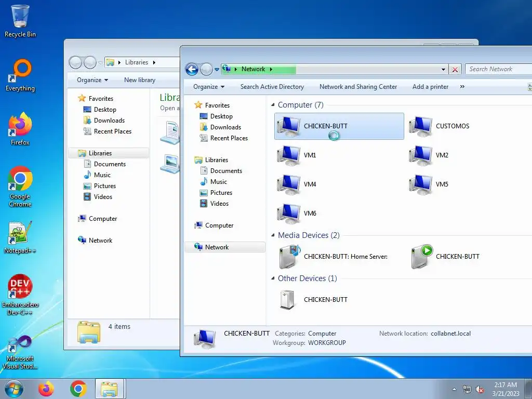
Task: Select Computer in Network window sidebar
Action: point(214,225)
